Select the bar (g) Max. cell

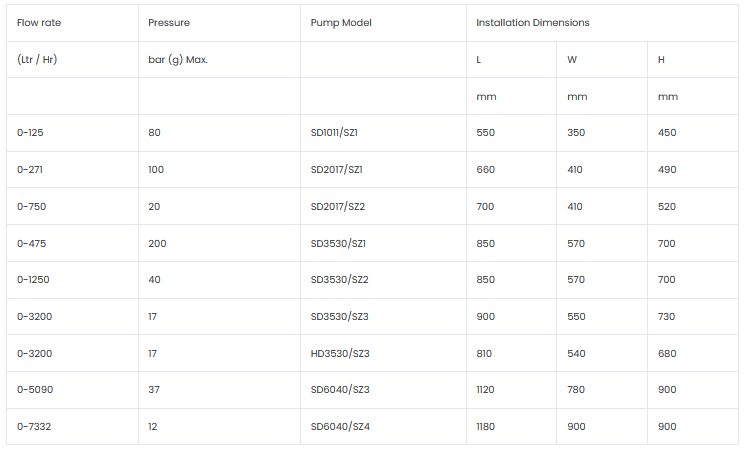point(178,59)
